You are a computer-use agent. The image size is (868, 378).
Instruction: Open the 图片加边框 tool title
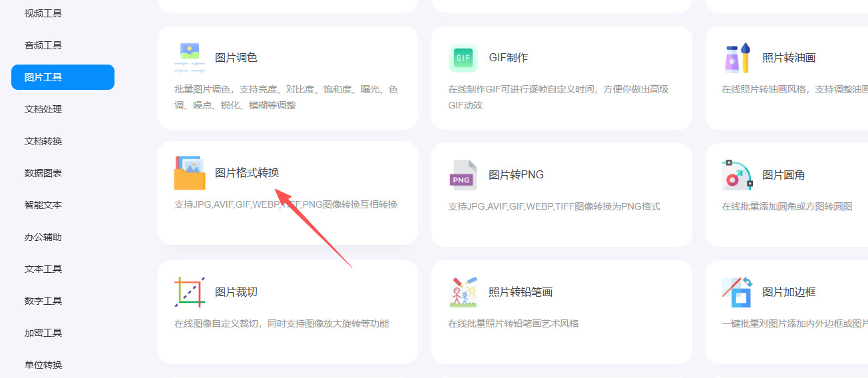coord(789,292)
